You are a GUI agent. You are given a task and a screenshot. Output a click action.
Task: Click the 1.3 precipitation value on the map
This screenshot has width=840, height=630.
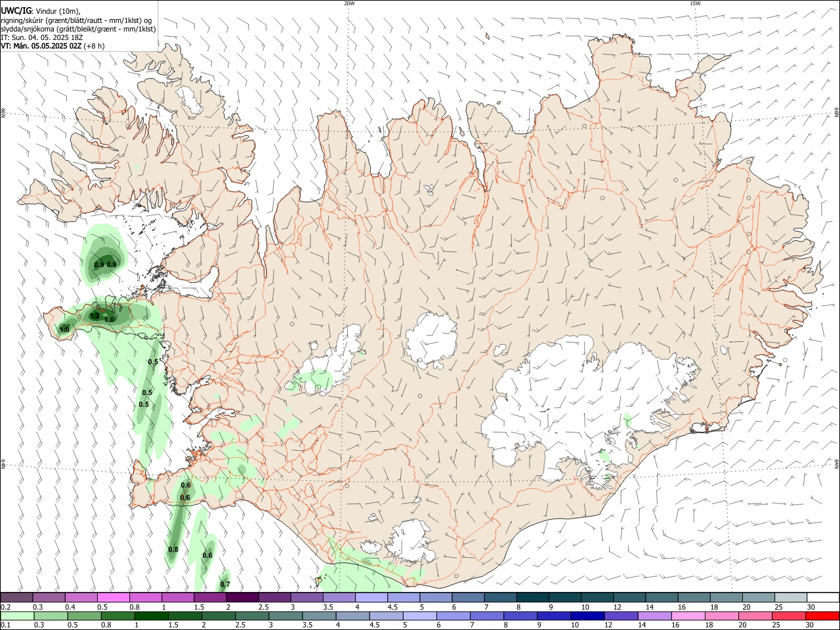click(94, 316)
